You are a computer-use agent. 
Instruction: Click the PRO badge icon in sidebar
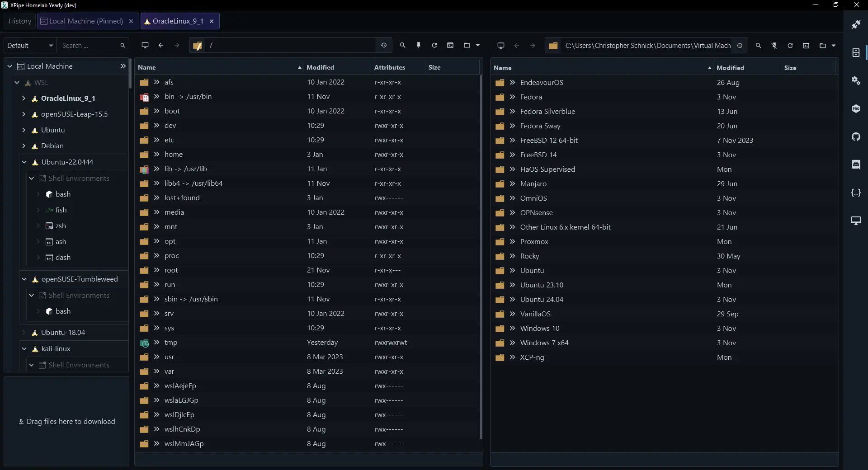tap(856, 108)
